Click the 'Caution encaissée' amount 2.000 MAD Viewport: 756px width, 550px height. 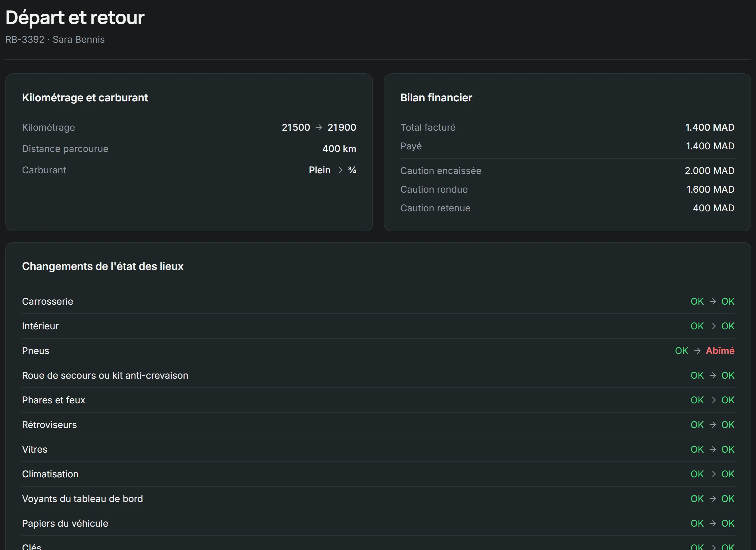pyautogui.click(x=709, y=171)
